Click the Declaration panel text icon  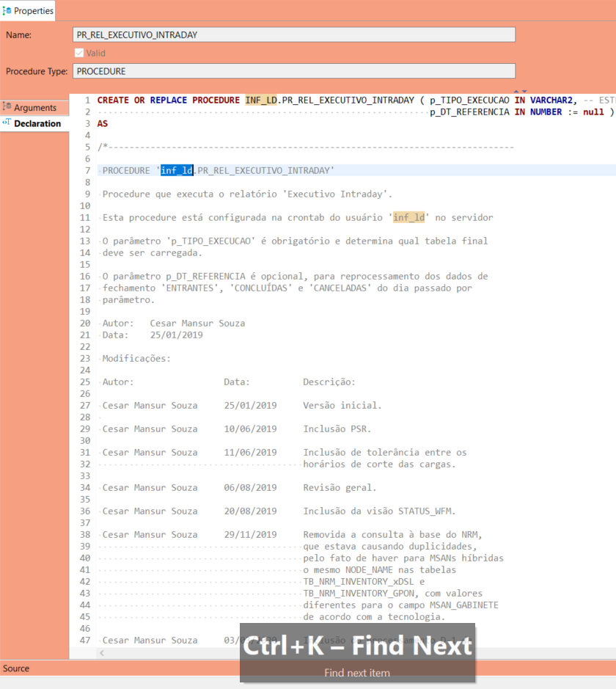(7, 123)
